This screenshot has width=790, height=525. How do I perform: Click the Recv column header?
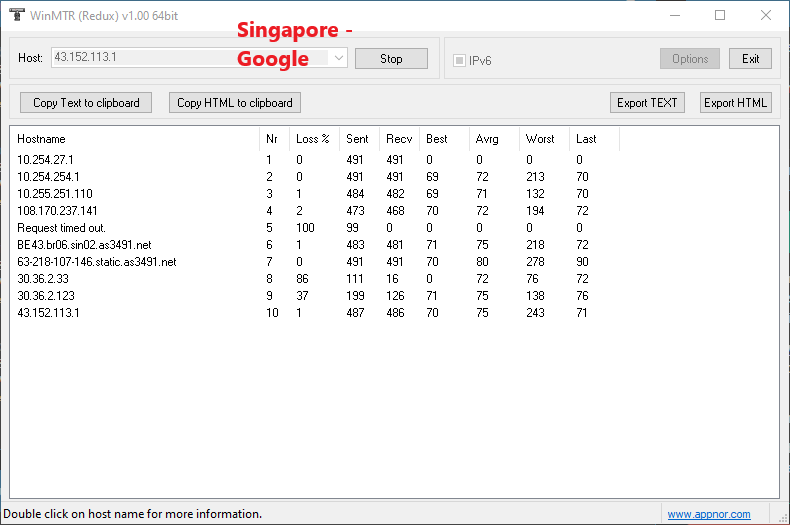click(399, 139)
